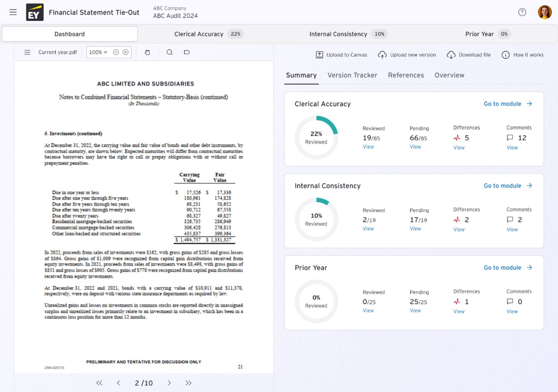View Clerical Accuracy differences
The image size is (558, 392).
[459, 148]
